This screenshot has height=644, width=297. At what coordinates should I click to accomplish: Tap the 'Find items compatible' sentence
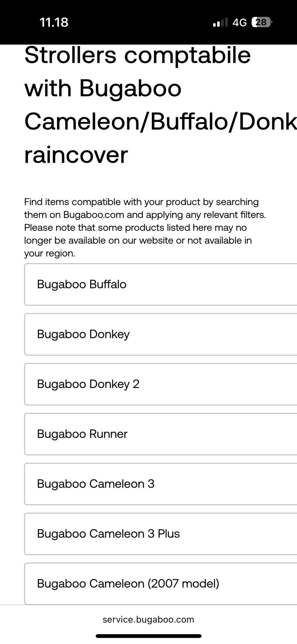pos(141,202)
